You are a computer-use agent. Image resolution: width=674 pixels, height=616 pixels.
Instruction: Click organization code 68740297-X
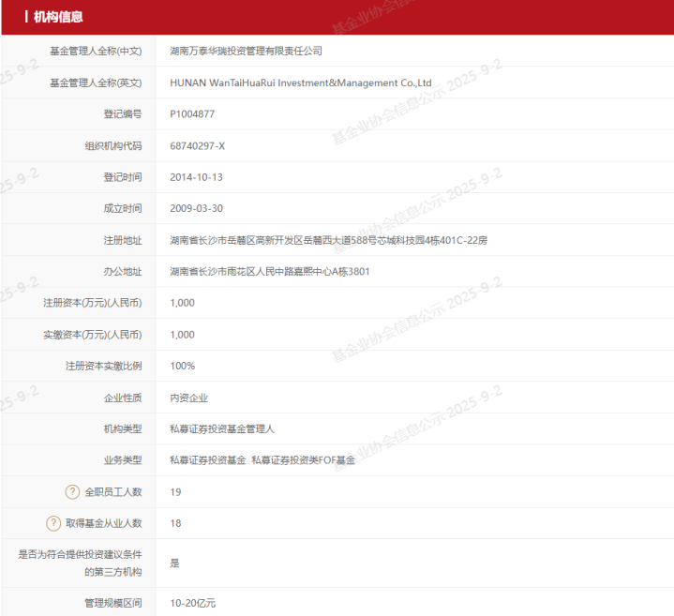(197, 146)
